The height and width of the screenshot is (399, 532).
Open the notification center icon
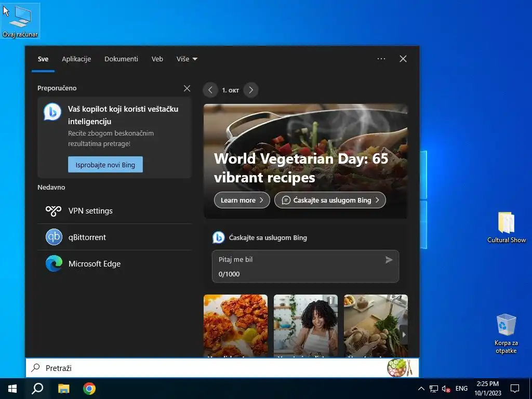[515, 389]
